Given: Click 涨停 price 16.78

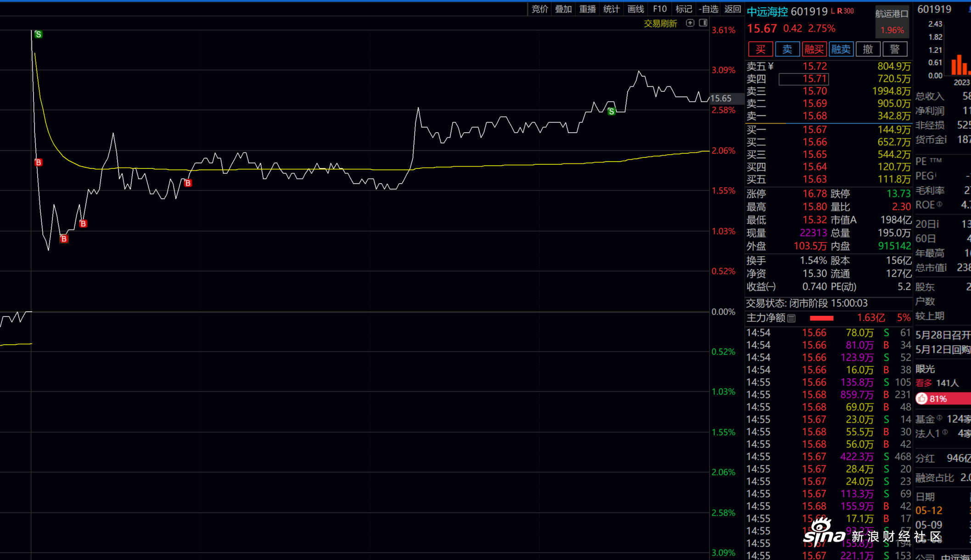Looking at the screenshot, I should [x=814, y=194].
